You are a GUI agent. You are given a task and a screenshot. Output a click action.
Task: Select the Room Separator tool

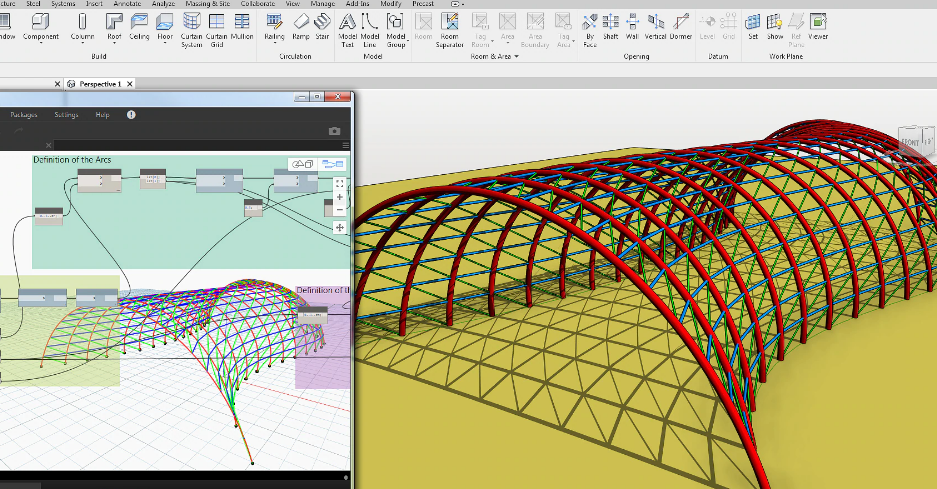[449, 31]
